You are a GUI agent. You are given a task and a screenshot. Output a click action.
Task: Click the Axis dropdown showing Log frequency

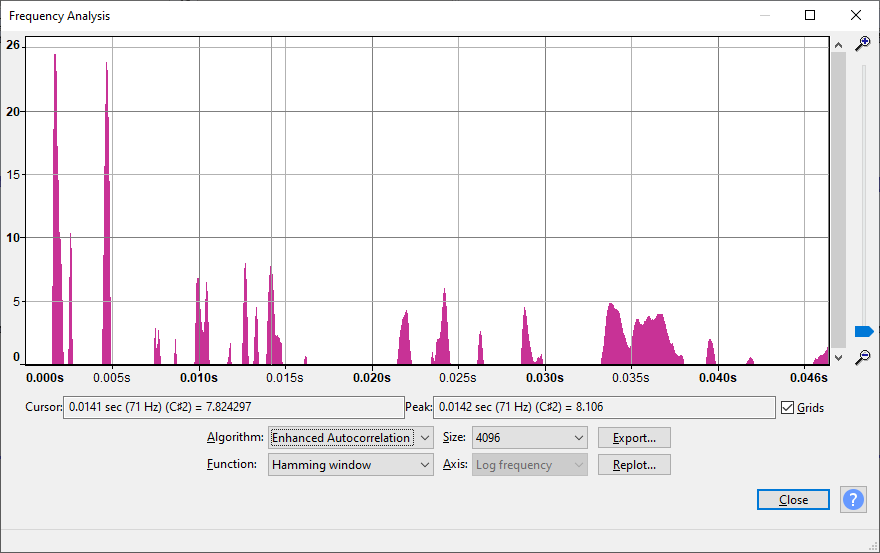530,465
